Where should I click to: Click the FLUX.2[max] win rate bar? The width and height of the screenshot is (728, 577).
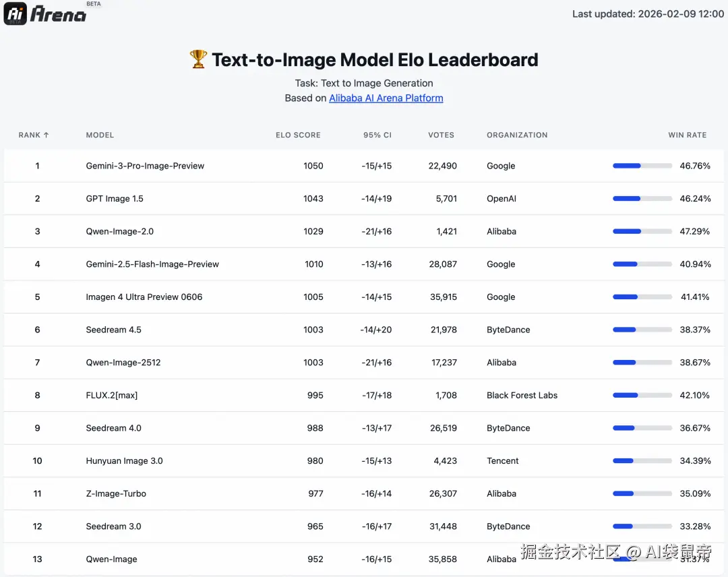(642, 395)
